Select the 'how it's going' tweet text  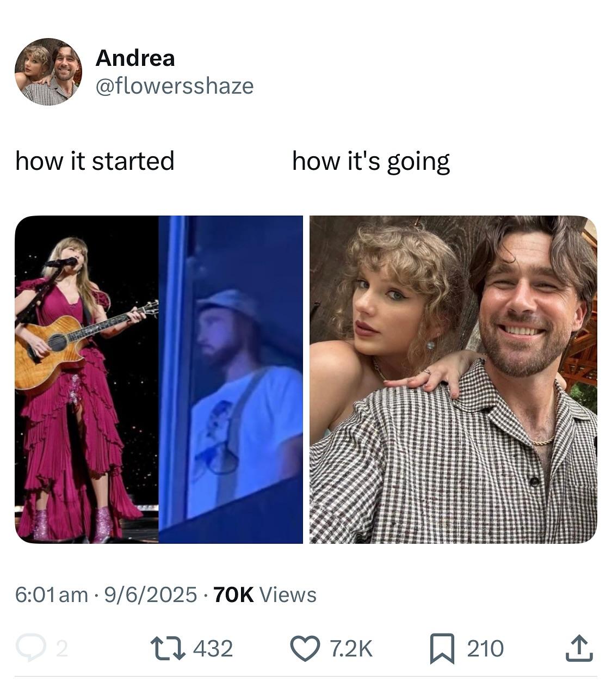click(371, 162)
